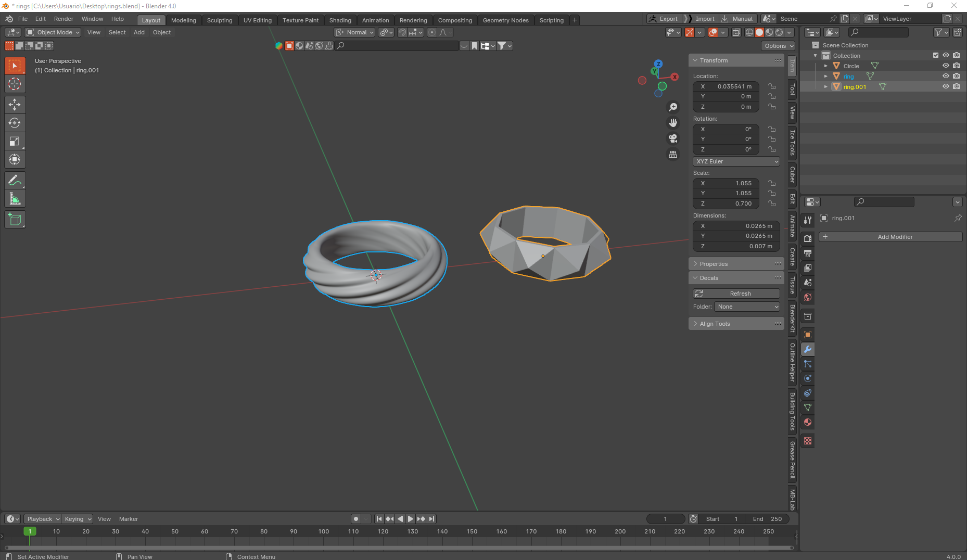The width and height of the screenshot is (967, 560).
Task: Select the Measure tool
Action: [x=15, y=198]
